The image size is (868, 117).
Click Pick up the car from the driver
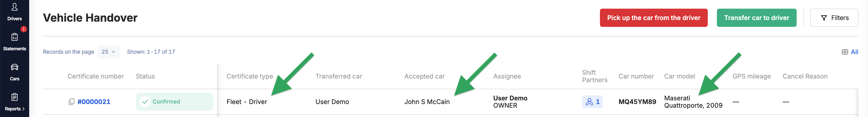[653, 18]
